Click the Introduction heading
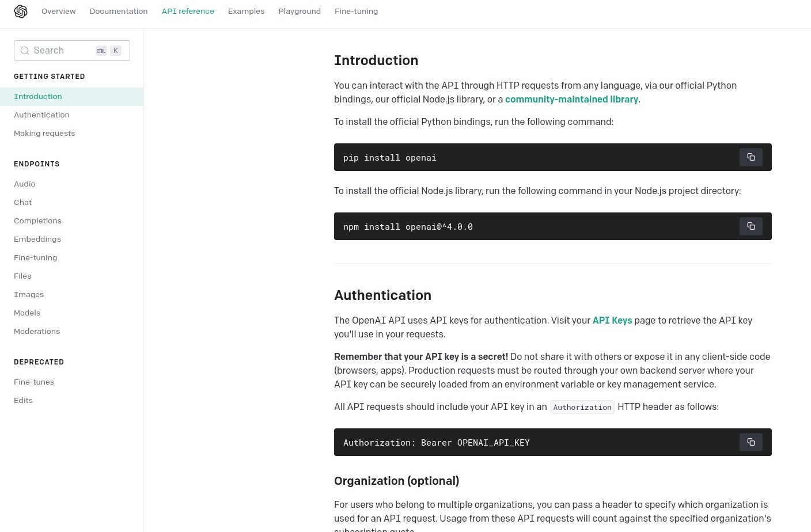 click(x=376, y=60)
